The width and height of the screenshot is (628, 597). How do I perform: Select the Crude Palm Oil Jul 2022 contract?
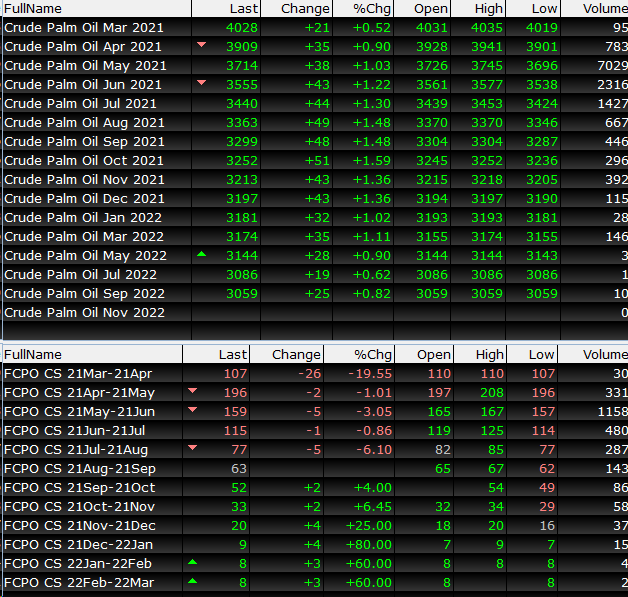point(80,275)
